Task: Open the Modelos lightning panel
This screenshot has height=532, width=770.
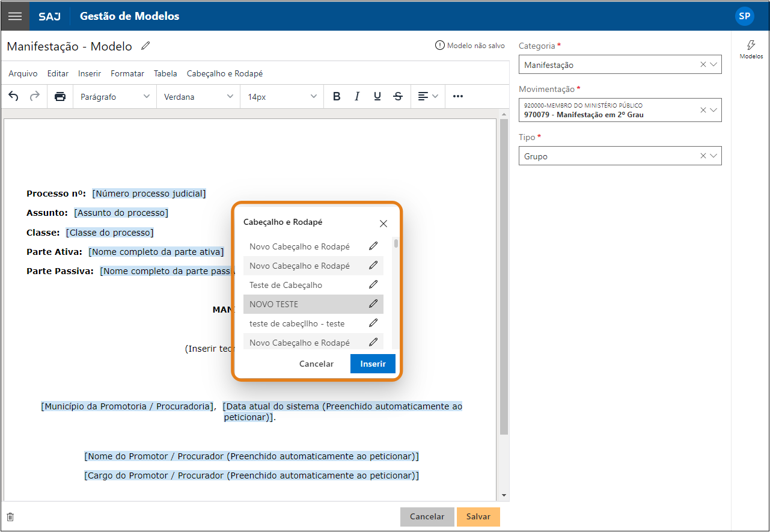Action: point(751,49)
